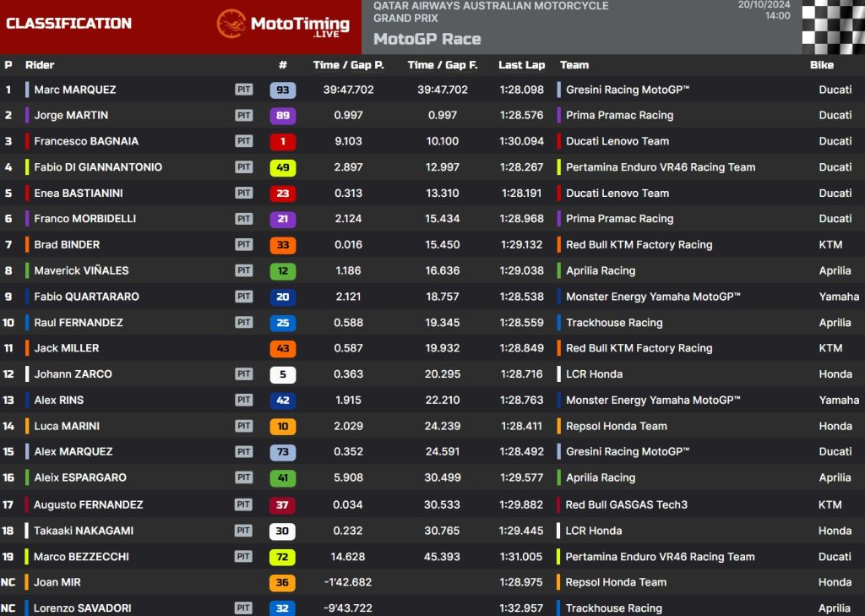The width and height of the screenshot is (865, 616).
Task: Click the Gresini Racing MotoGP team for Marc Marquez
Action: 628,90
